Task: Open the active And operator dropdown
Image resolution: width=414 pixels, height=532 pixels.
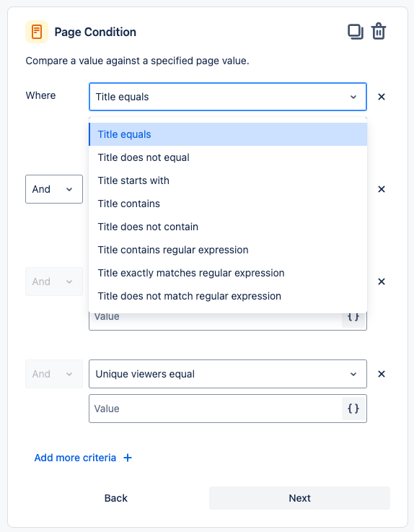Action: pos(54,189)
